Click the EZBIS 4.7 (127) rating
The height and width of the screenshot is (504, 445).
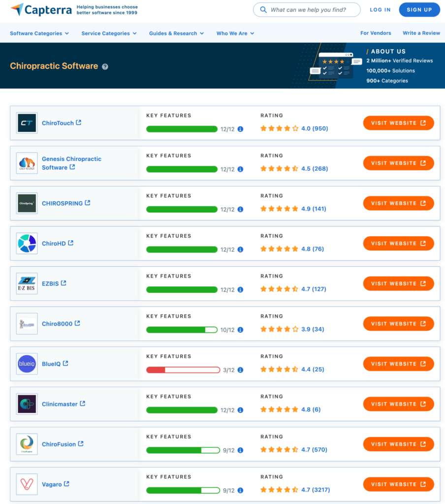tap(293, 289)
